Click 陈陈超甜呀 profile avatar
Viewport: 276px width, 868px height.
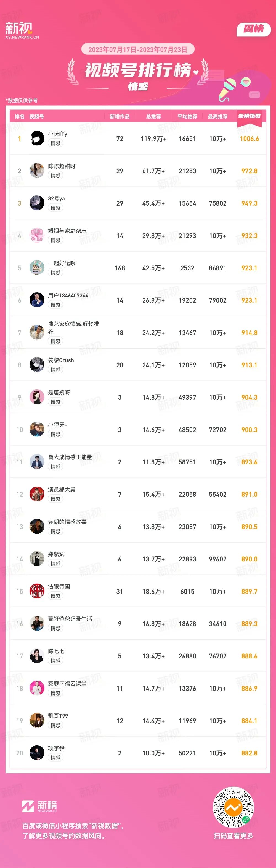[x=37, y=171]
